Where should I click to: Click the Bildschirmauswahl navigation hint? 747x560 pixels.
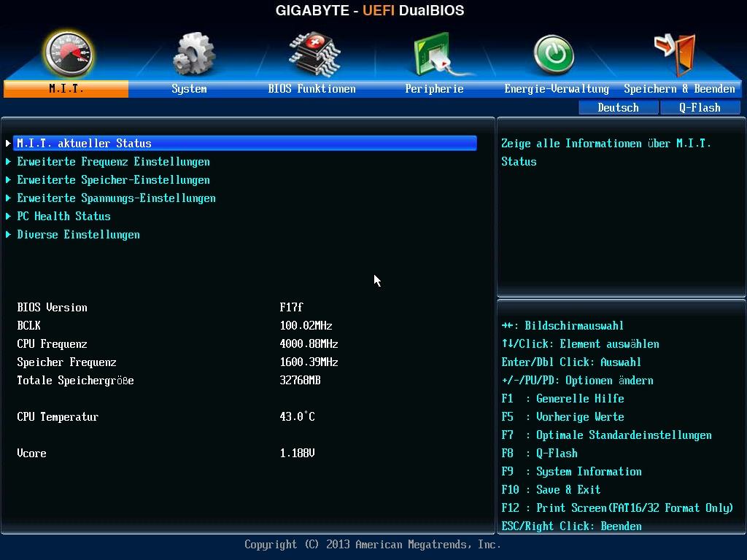562,326
